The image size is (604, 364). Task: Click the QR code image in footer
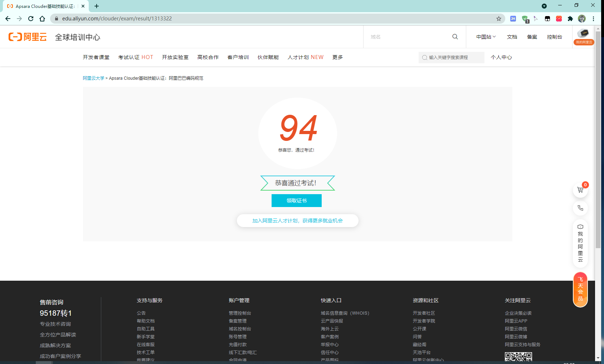[518, 356]
